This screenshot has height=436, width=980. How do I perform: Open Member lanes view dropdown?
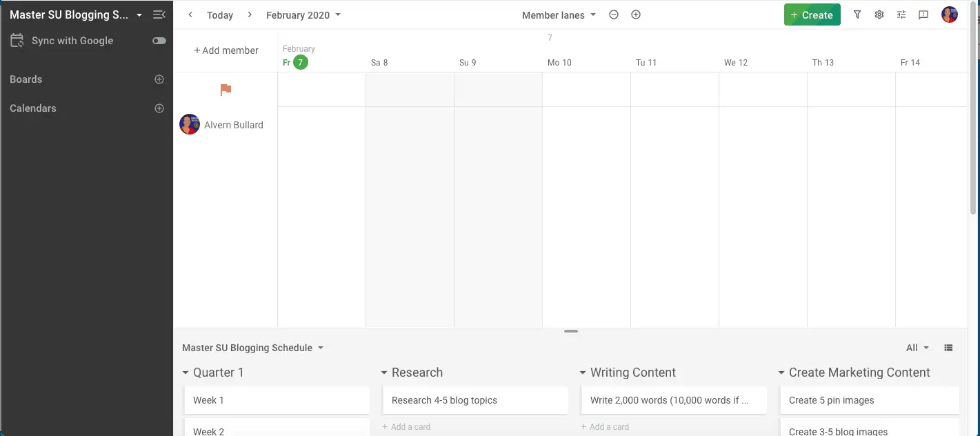click(x=559, y=15)
